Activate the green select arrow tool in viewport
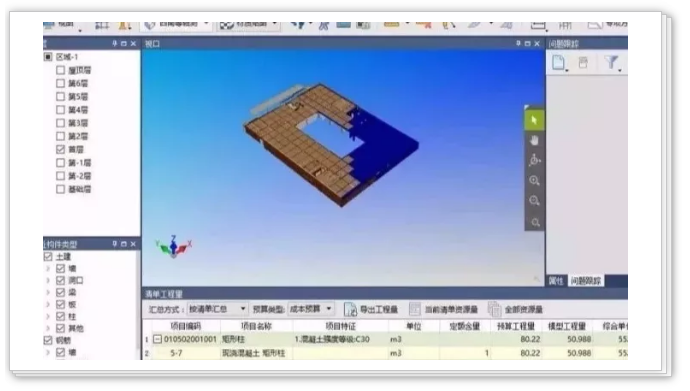The image size is (690, 391). tap(534, 120)
